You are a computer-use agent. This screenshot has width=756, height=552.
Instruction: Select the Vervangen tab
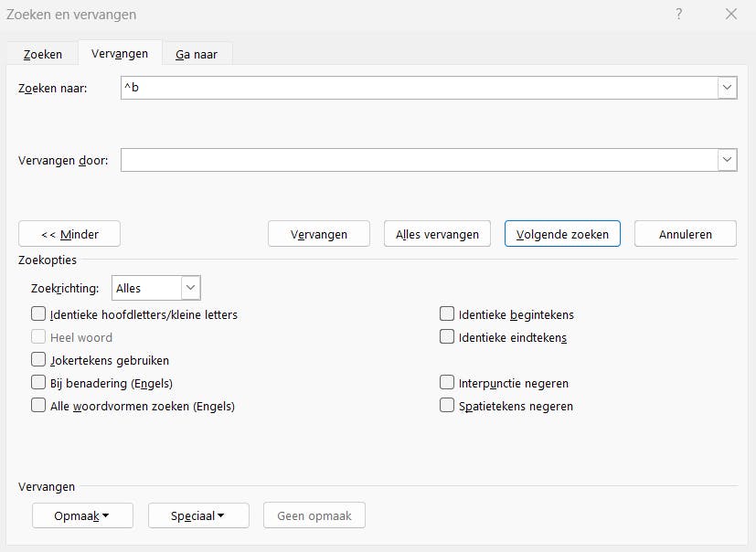pyautogui.click(x=120, y=53)
